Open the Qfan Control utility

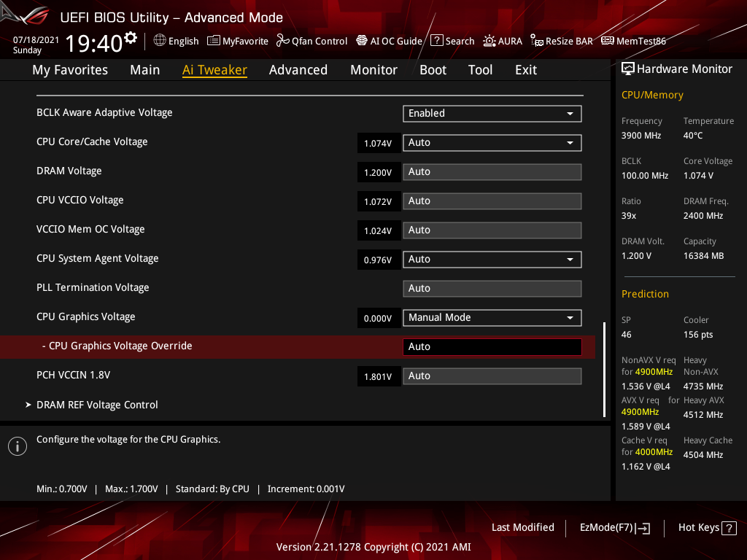pyautogui.click(x=311, y=41)
